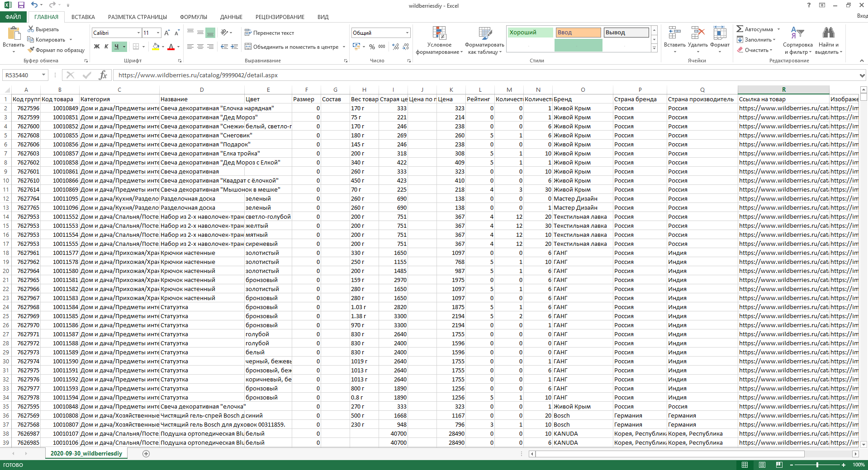Click increase indent icon

[234, 47]
